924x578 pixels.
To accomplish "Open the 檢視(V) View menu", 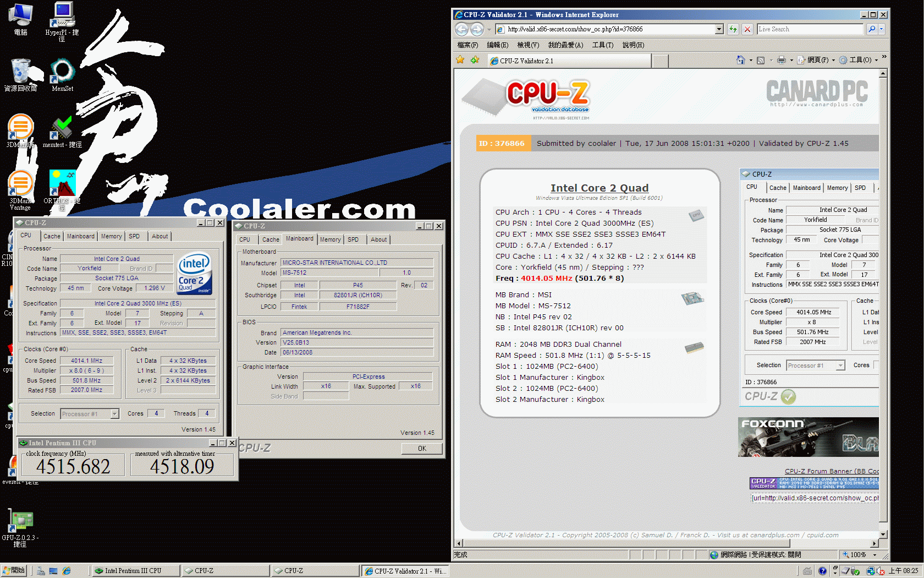I will [x=528, y=45].
